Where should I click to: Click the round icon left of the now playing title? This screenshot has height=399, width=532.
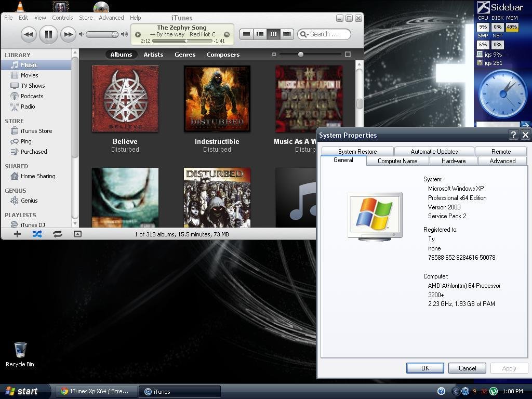[138, 34]
